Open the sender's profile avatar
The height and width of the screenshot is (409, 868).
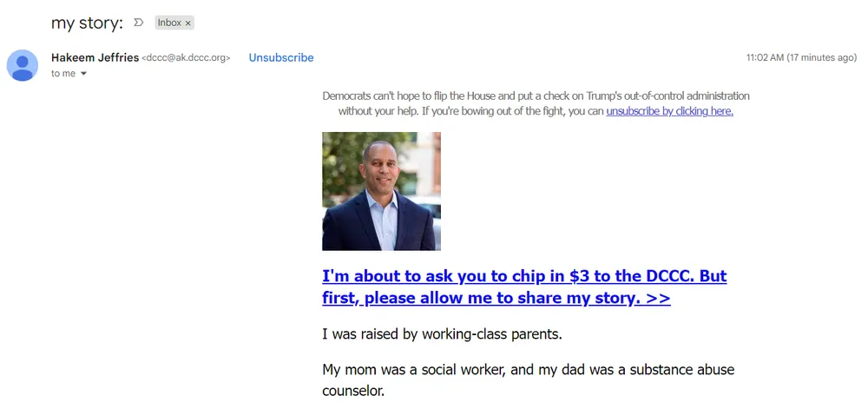pos(23,65)
